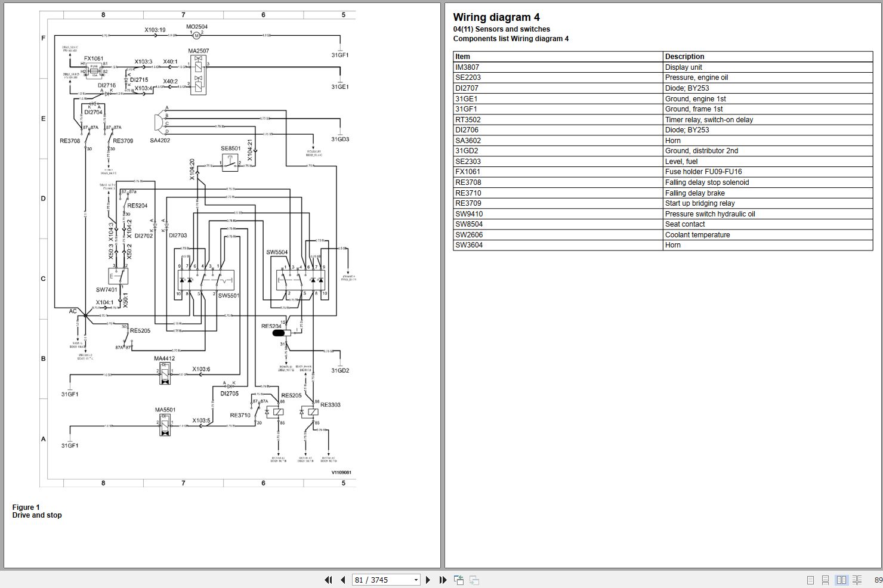The height and width of the screenshot is (588, 883).
Task: Click the zoom level 89 control
Action: [878, 580]
